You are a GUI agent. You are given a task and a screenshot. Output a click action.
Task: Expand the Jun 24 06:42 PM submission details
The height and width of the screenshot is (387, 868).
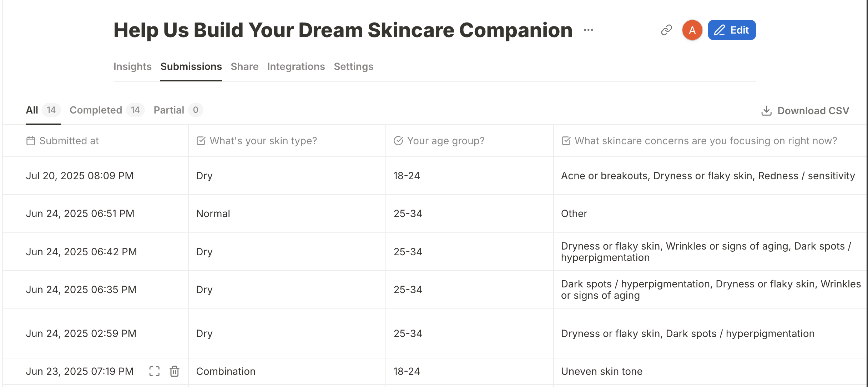pos(154,251)
